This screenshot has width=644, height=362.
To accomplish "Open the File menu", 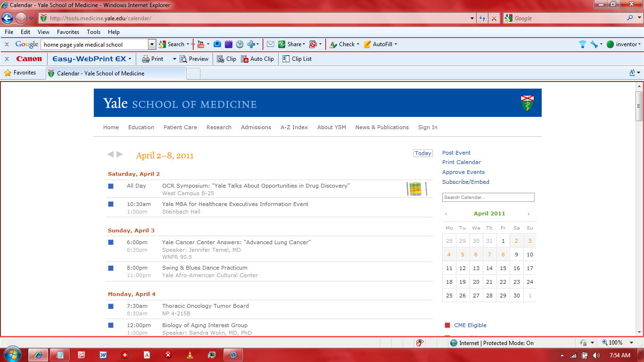I will [9, 32].
